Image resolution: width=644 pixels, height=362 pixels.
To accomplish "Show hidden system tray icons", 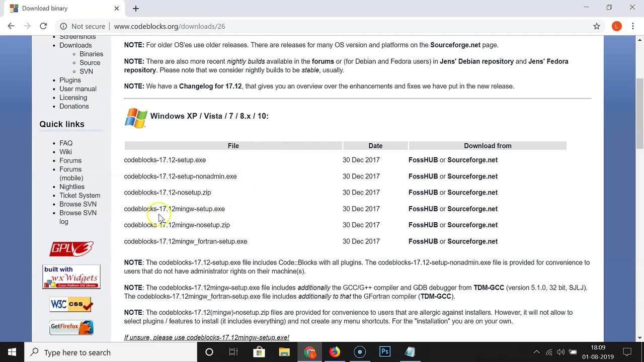I will click(536, 352).
